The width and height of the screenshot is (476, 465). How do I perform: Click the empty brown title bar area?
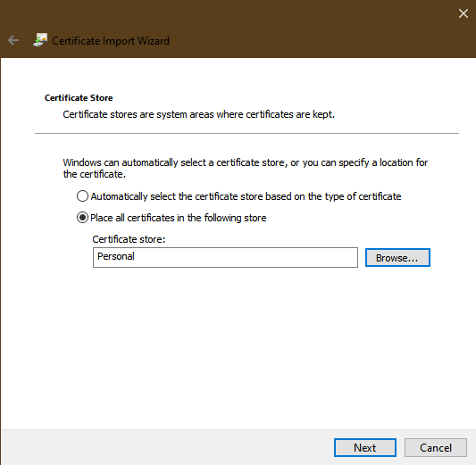pyautogui.click(x=304, y=29)
